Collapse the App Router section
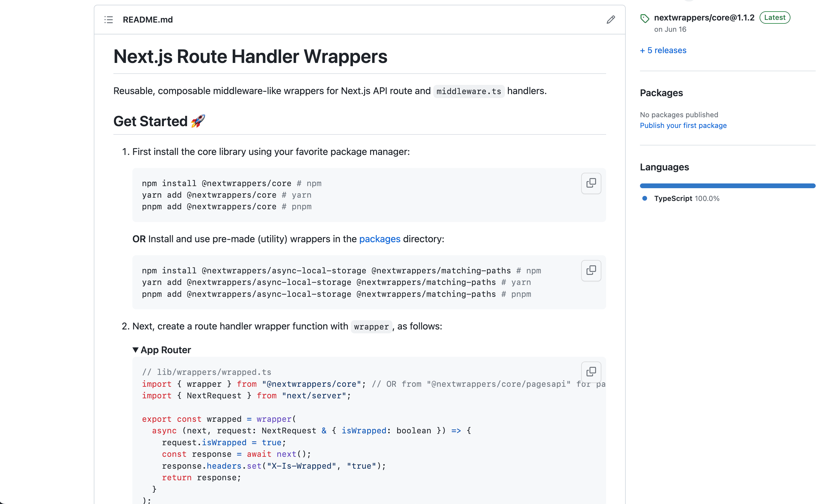This screenshot has height=504, width=824. pyautogui.click(x=162, y=350)
